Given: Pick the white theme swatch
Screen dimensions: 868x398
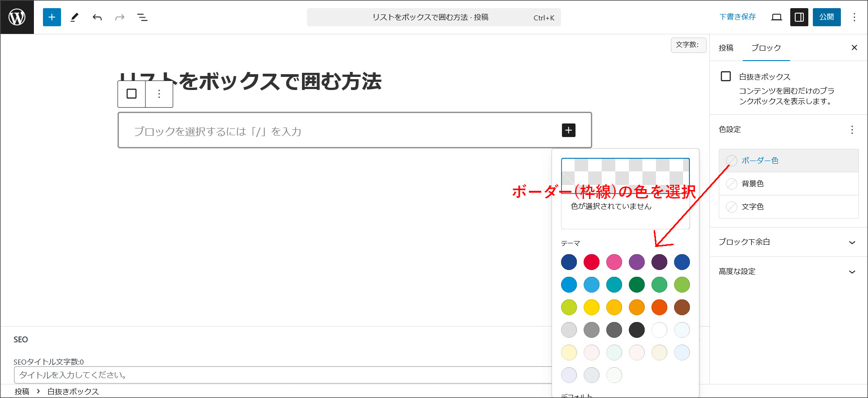Looking at the screenshot, I should coord(659,330).
